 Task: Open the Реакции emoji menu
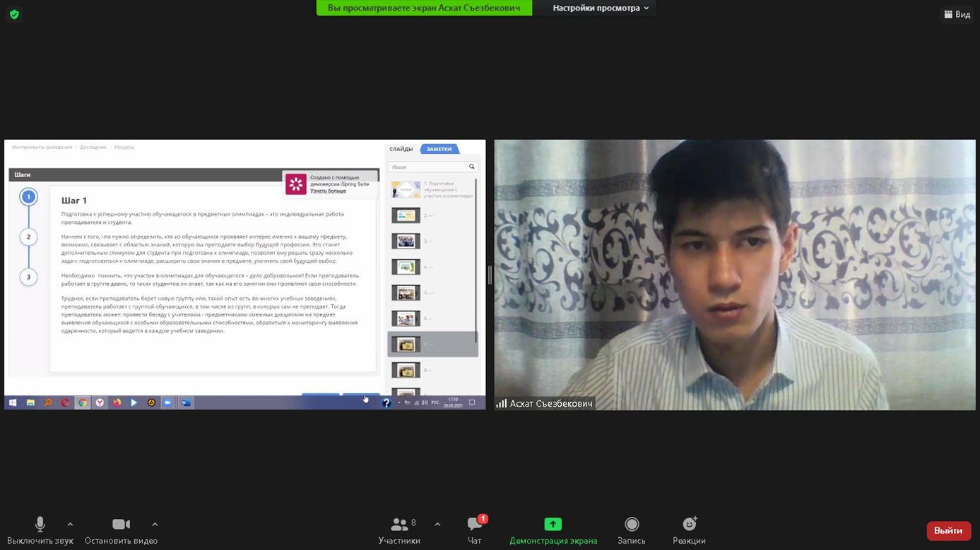pos(689,530)
